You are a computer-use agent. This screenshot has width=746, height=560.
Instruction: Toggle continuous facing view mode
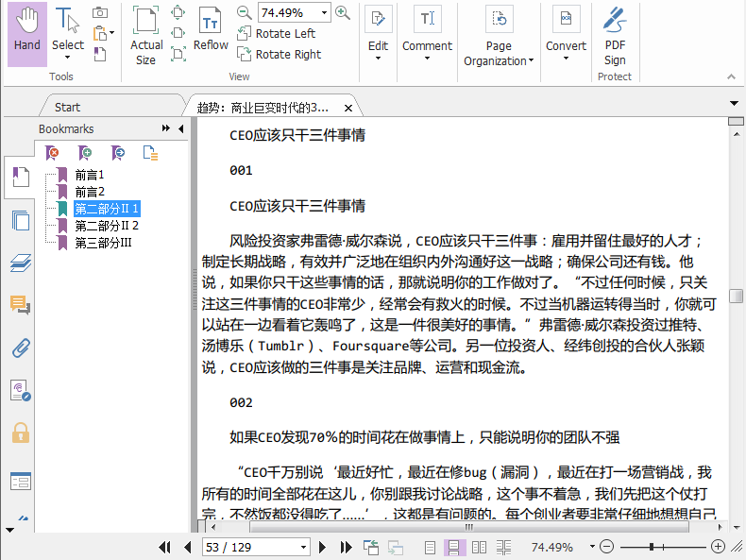point(504,548)
